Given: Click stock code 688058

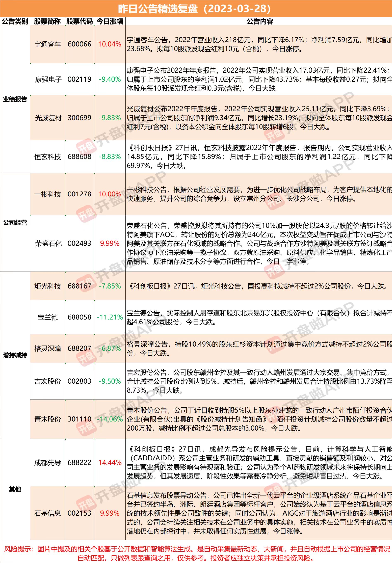Looking at the screenshot, I should (79, 317).
